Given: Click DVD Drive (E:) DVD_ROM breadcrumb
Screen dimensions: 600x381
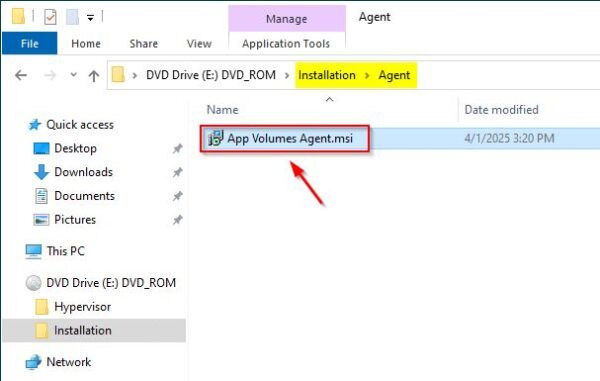Looking at the screenshot, I should 211,75.
